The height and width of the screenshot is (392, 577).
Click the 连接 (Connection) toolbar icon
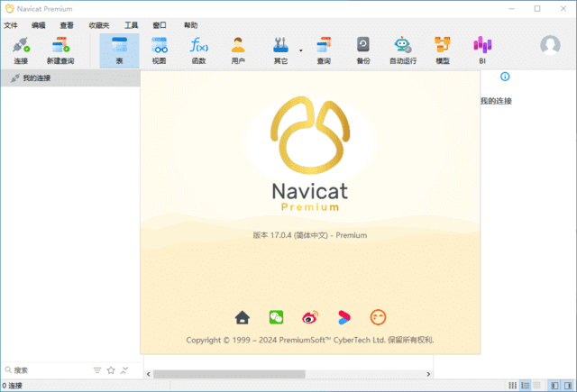(20, 50)
